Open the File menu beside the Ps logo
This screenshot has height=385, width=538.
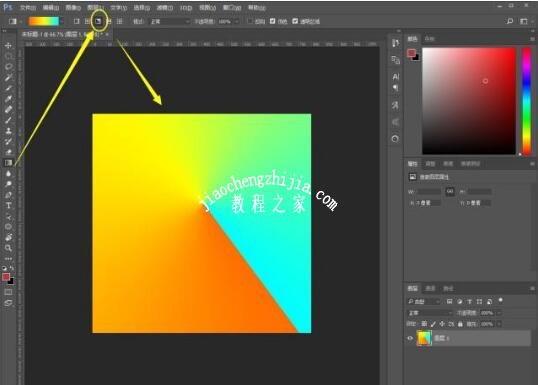pyautogui.click(x=27, y=7)
